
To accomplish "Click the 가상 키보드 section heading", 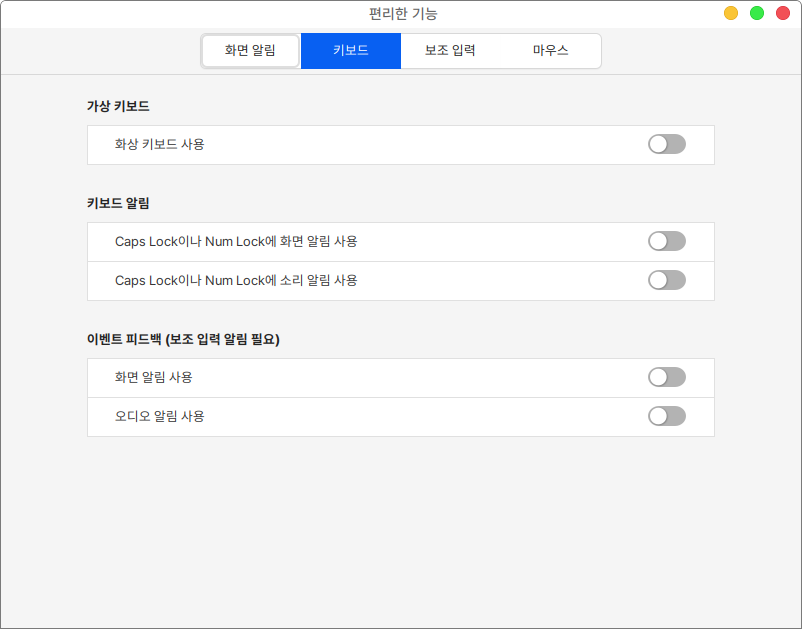I will (x=118, y=106).
